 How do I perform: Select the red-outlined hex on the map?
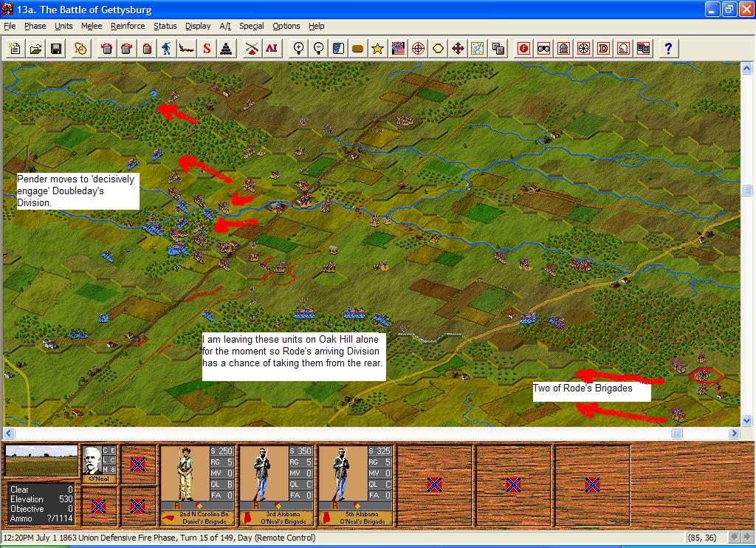[705, 375]
